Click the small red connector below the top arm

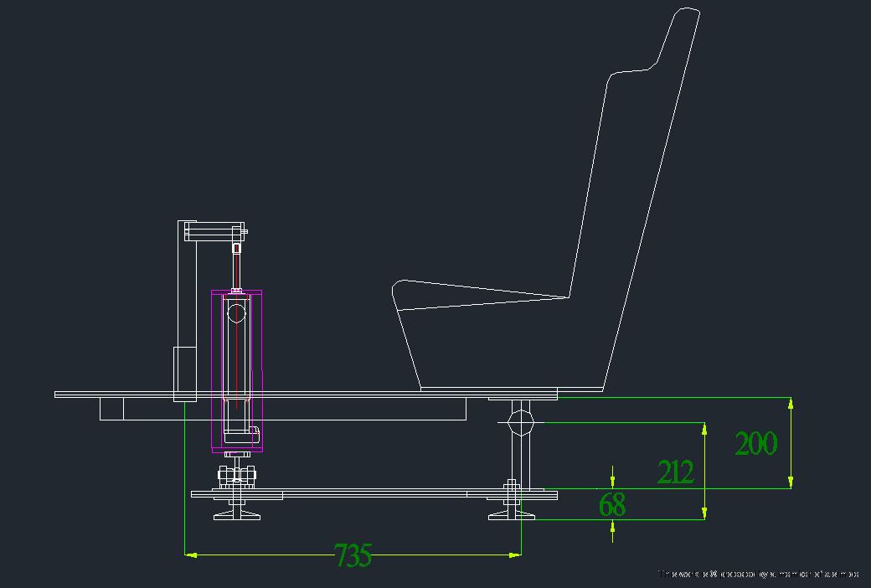click(236, 248)
